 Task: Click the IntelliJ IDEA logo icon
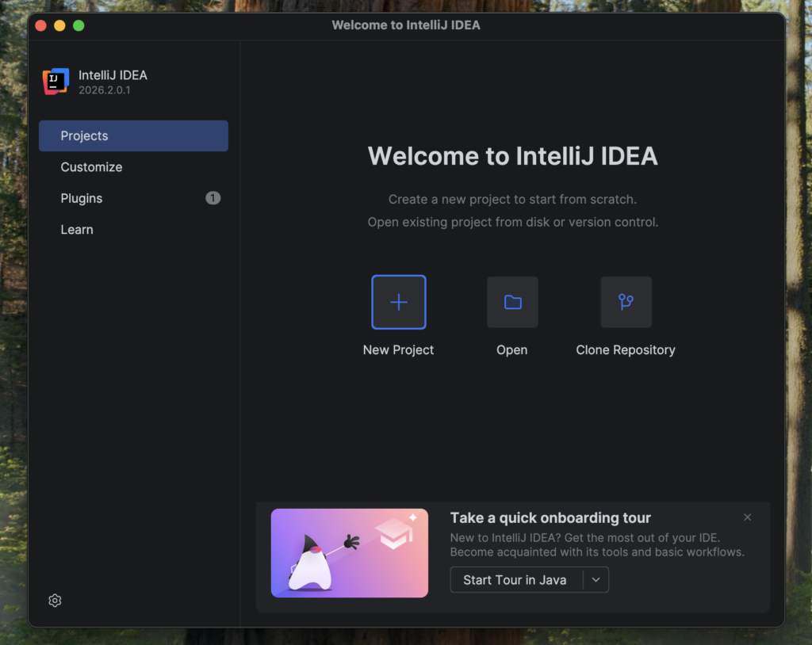[x=56, y=82]
